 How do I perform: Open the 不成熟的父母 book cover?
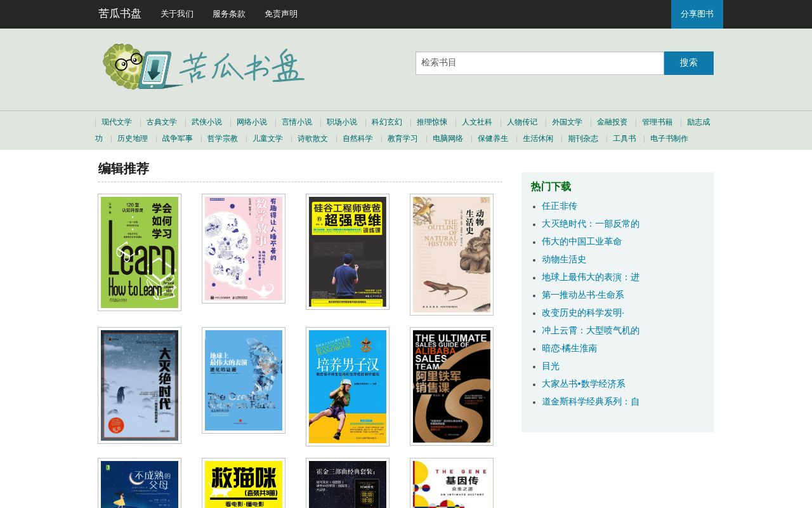coord(140,483)
